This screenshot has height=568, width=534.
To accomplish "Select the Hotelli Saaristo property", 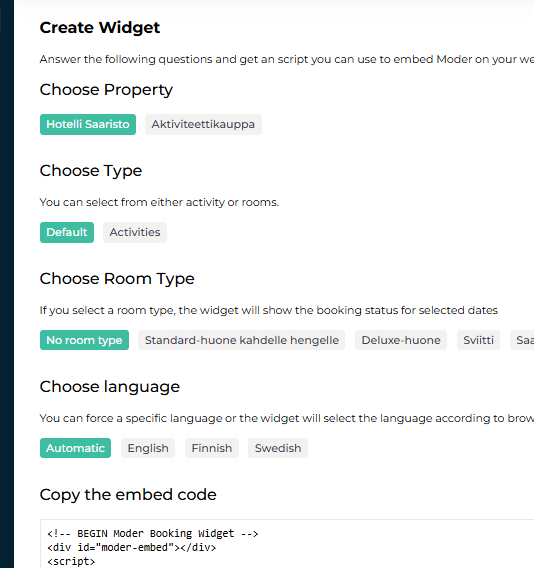I will (x=88, y=124).
